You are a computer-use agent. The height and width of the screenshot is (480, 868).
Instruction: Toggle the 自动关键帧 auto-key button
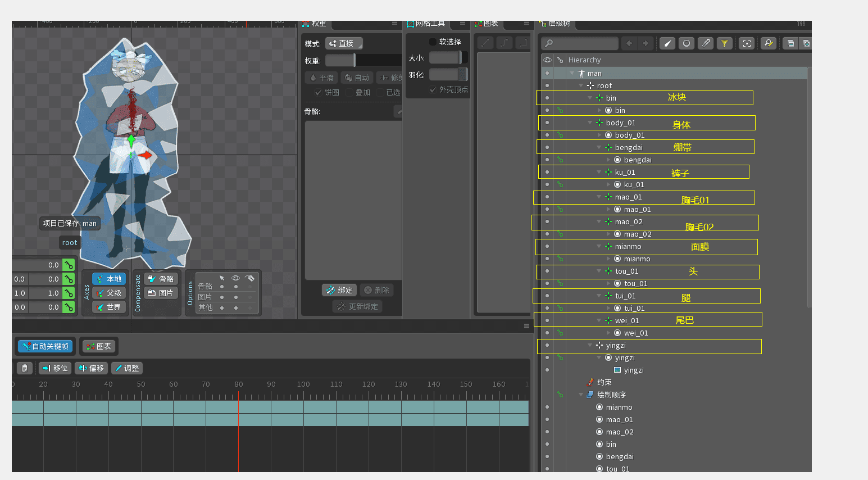tap(45, 346)
